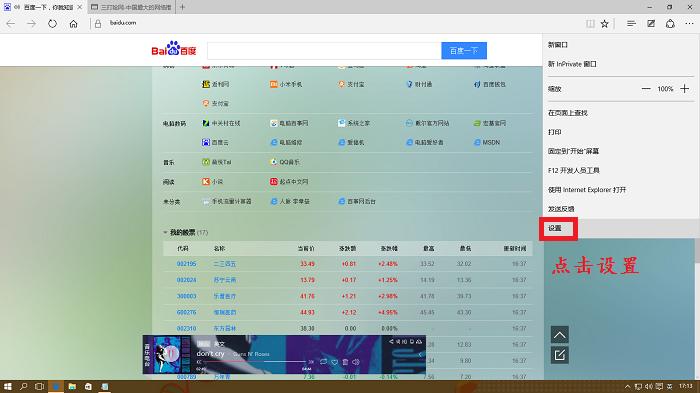Open the 手机流量计算器 link
Viewport: 700px width, 393px height.
(227, 201)
